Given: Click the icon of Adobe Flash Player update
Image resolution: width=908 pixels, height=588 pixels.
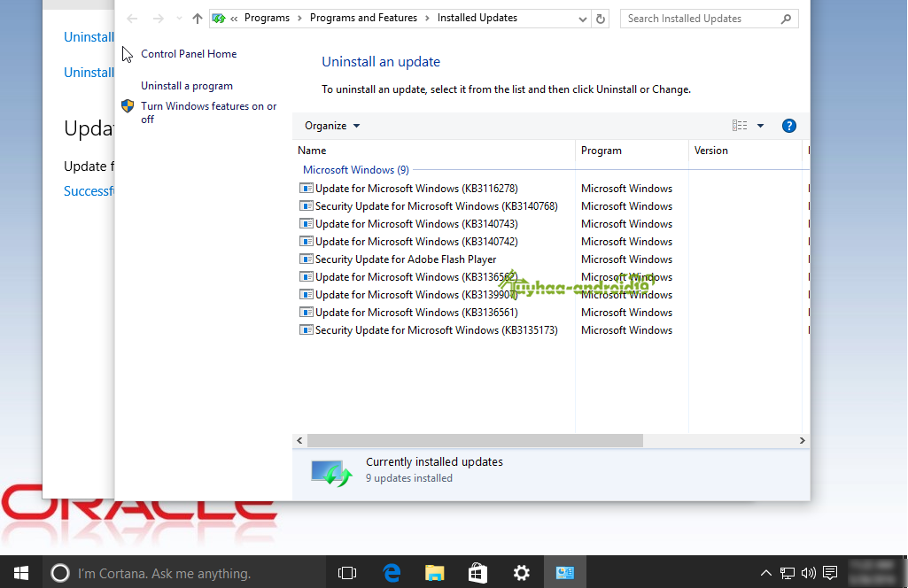Looking at the screenshot, I should pos(306,259).
